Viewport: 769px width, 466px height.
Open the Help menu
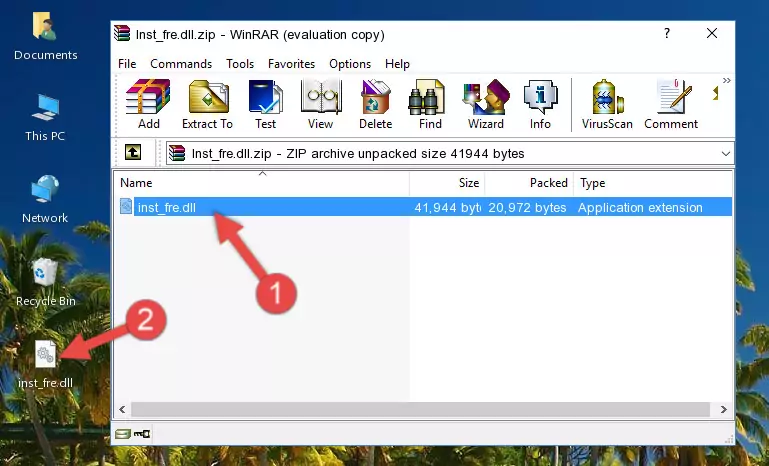pos(397,64)
